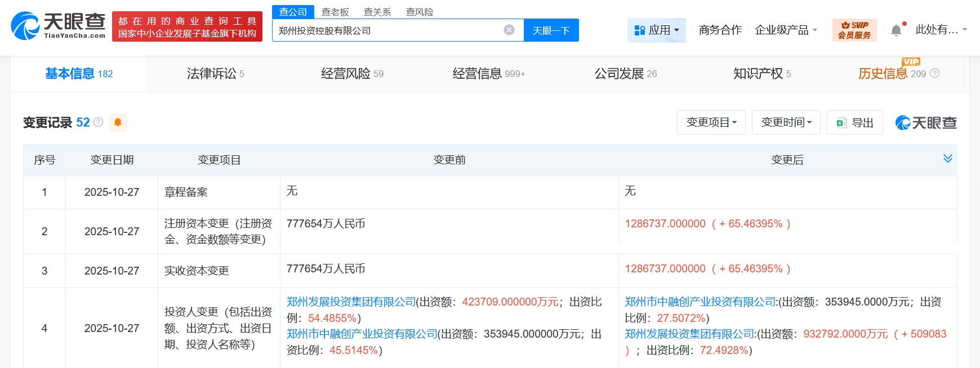Screen dimensions: 980x368
Task: Select the 查老板 search mode
Action: (x=335, y=12)
